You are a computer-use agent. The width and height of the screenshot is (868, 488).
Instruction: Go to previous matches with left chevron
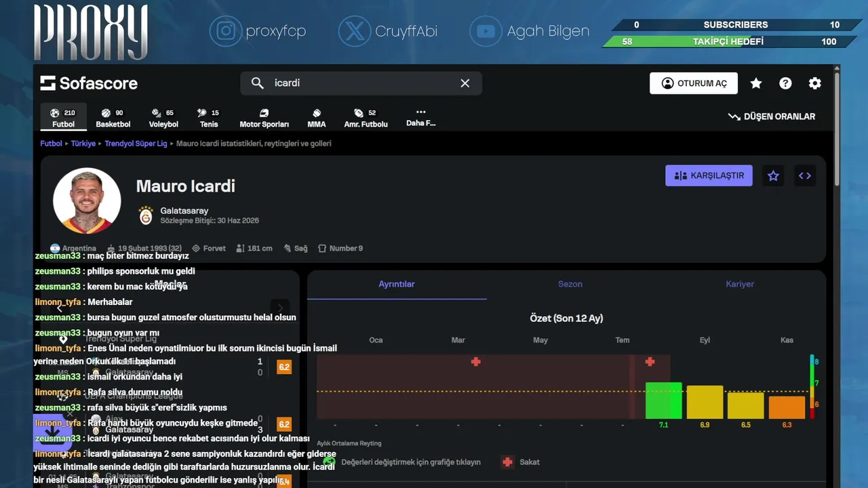pos(60,308)
